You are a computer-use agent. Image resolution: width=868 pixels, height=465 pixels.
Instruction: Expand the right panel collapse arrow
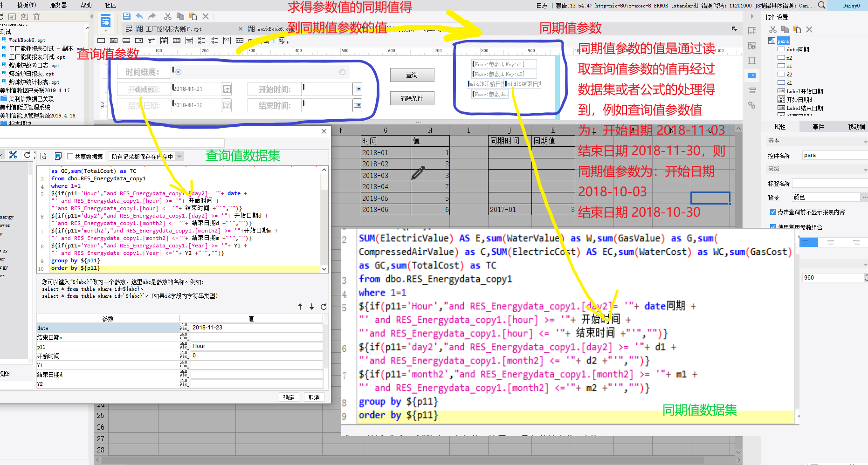click(x=752, y=16)
